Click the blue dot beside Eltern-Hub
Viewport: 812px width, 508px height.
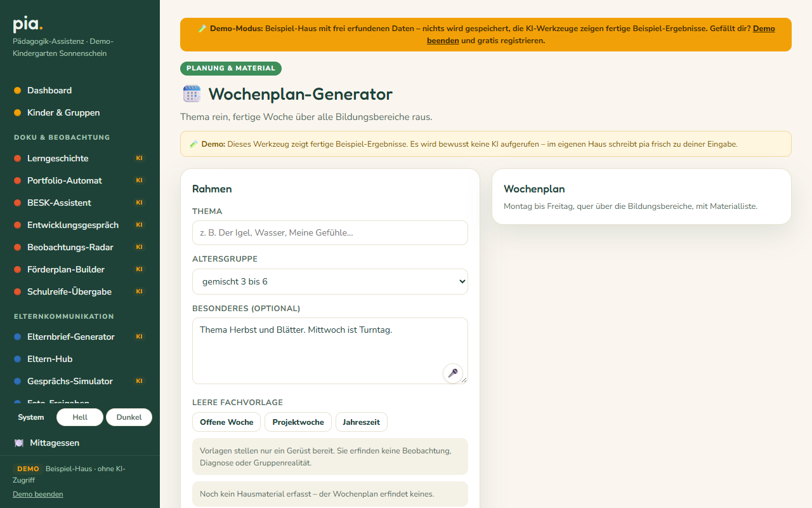[18, 359]
